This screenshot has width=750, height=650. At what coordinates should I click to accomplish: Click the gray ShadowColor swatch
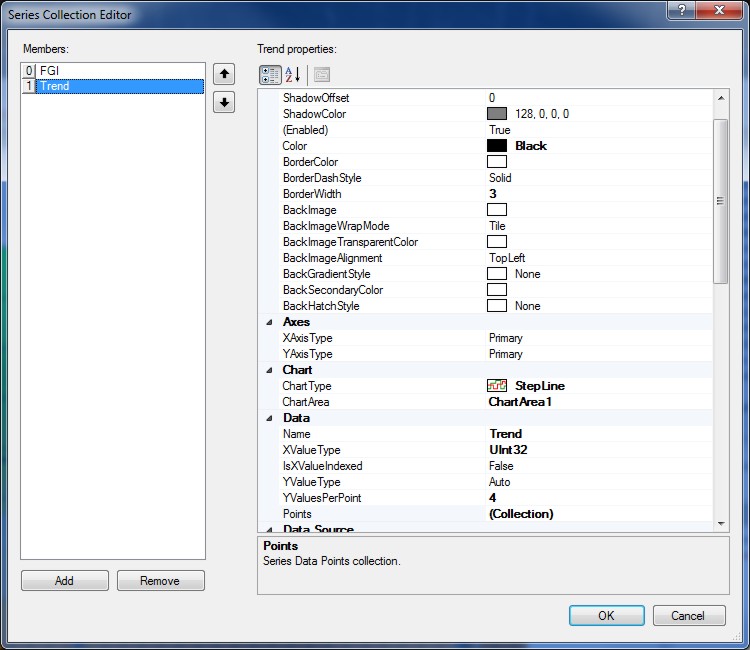point(497,114)
